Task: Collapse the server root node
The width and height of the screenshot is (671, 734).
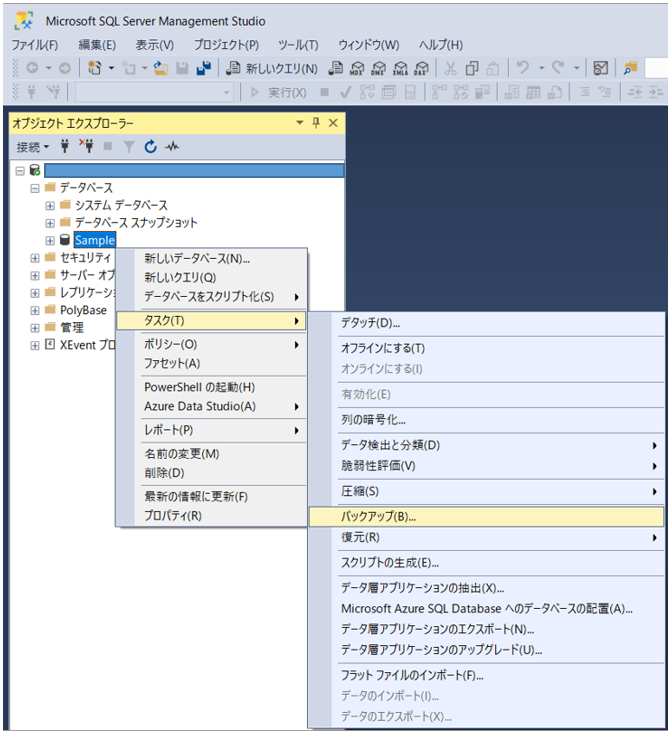Action: click(x=20, y=171)
